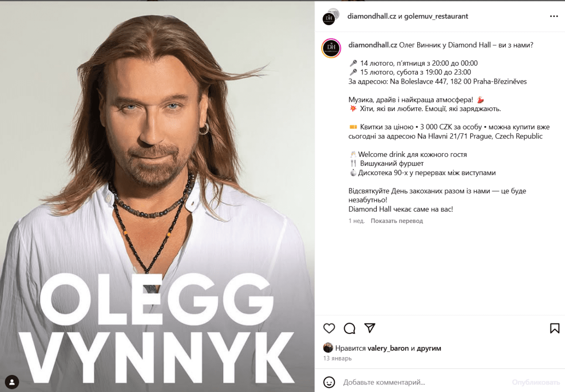Screen dimensions: 565x392
Task: Open golemuv_restaurant profile link
Action: coord(436,16)
